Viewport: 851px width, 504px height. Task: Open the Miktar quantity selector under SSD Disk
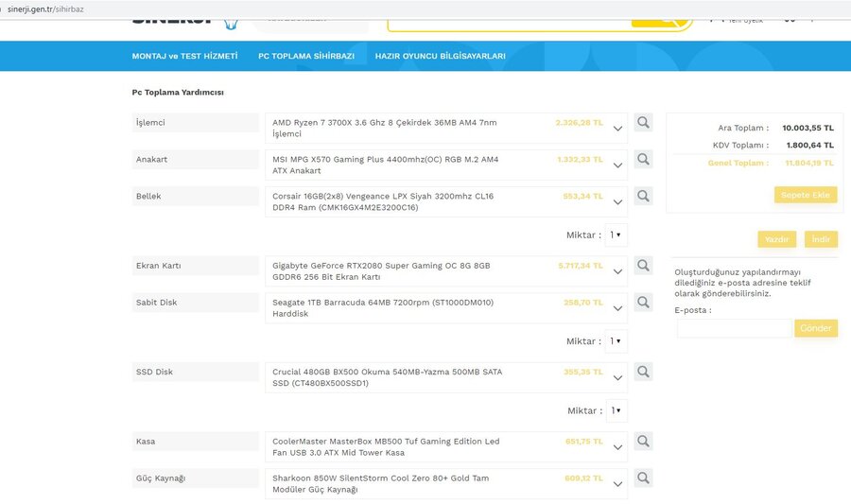617,410
